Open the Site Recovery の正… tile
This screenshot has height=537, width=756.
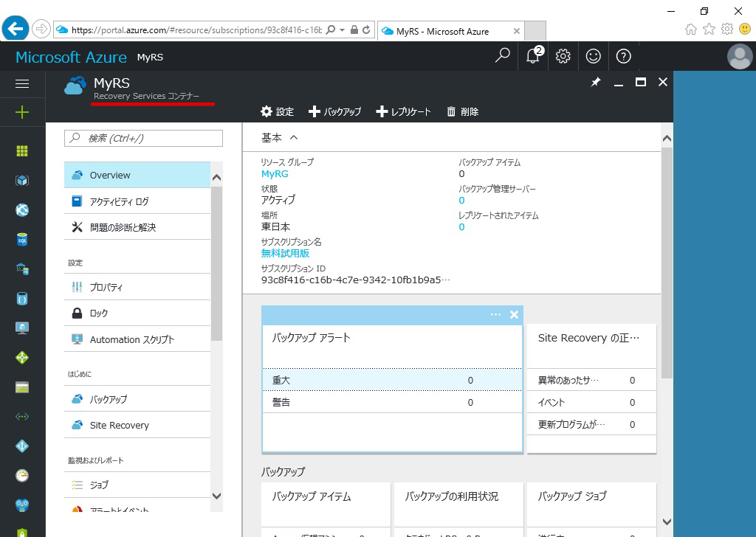tap(591, 388)
